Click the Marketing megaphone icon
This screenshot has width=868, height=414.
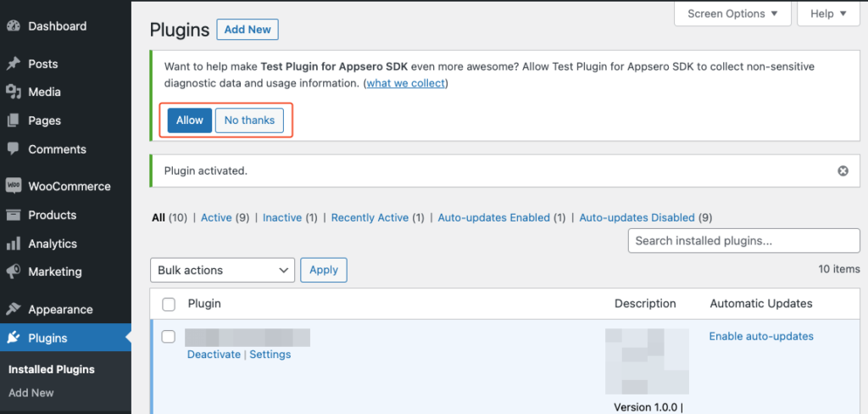(14, 272)
